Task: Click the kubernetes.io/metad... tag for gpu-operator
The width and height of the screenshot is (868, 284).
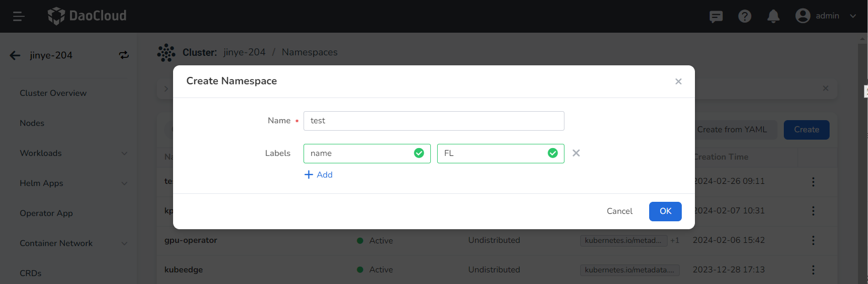Action: pyautogui.click(x=623, y=240)
